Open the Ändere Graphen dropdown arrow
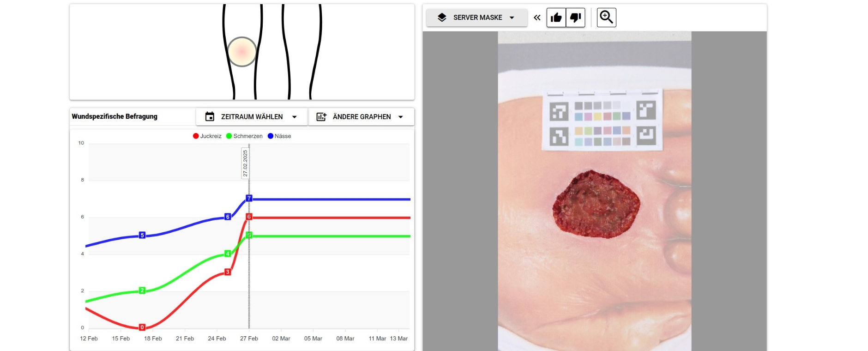This screenshot has height=351, width=868. click(401, 117)
